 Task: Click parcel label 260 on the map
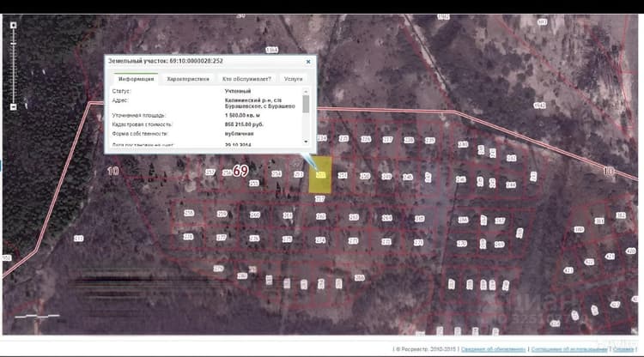(x=255, y=215)
